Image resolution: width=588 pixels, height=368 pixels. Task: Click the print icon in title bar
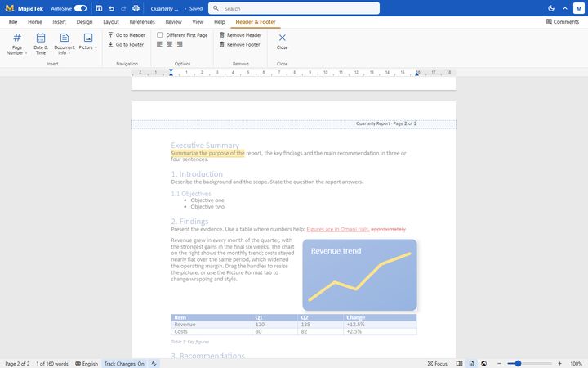tap(136, 8)
